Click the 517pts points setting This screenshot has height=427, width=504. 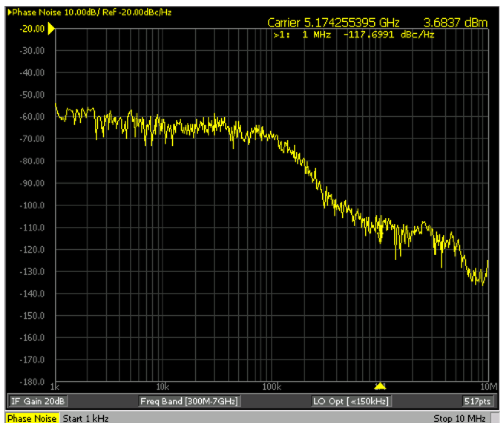tap(477, 401)
